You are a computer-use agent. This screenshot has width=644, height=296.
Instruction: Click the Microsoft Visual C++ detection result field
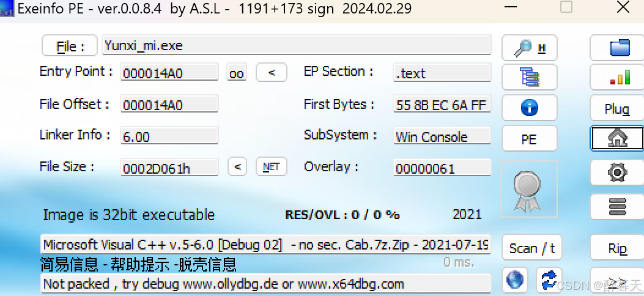point(265,245)
